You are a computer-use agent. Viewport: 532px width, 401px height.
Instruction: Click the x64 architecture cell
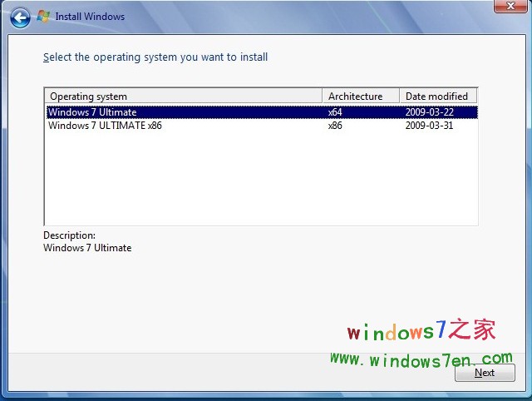335,112
